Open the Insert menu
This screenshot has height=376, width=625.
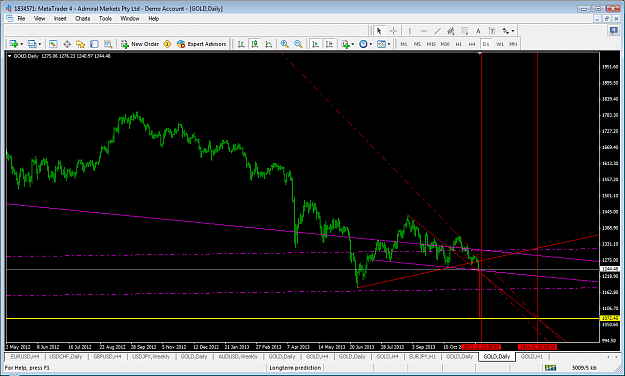[60, 18]
